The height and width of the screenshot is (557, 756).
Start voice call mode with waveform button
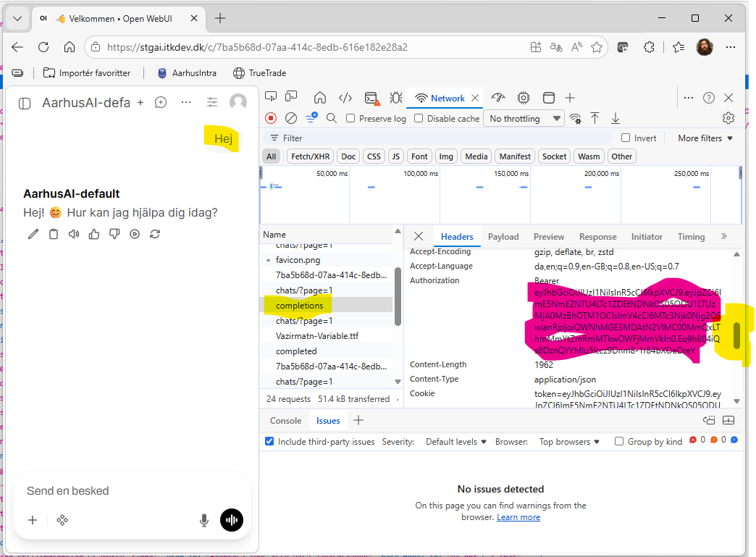click(232, 520)
